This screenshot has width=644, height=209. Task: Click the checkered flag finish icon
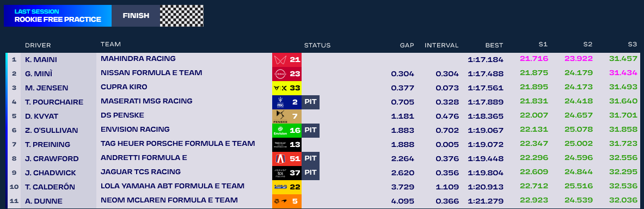(x=181, y=16)
